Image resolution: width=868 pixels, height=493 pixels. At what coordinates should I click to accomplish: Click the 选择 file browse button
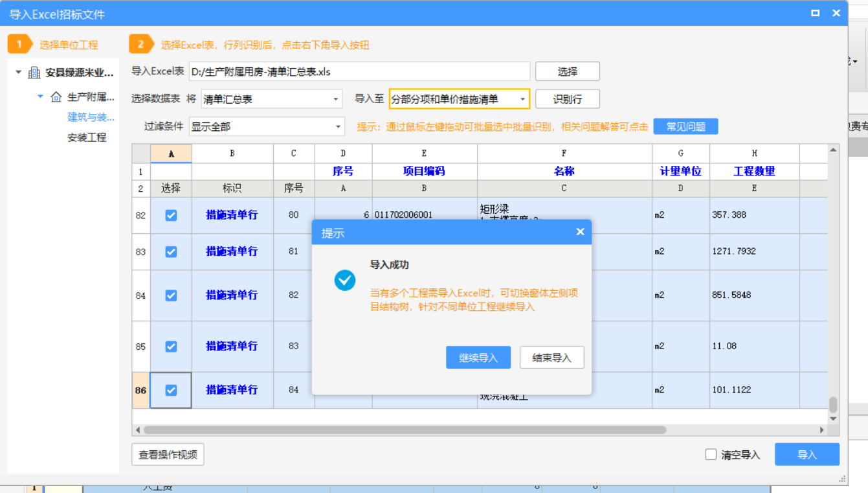click(568, 71)
